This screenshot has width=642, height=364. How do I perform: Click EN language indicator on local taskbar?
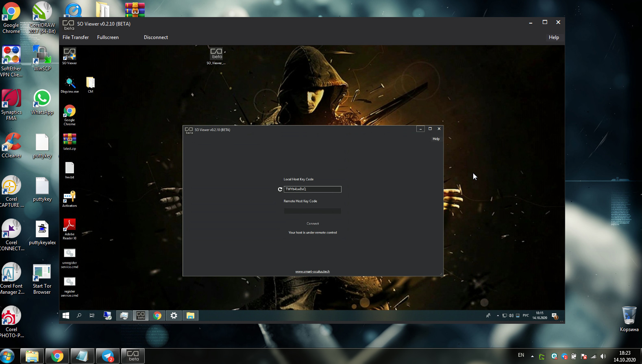(521, 355)
